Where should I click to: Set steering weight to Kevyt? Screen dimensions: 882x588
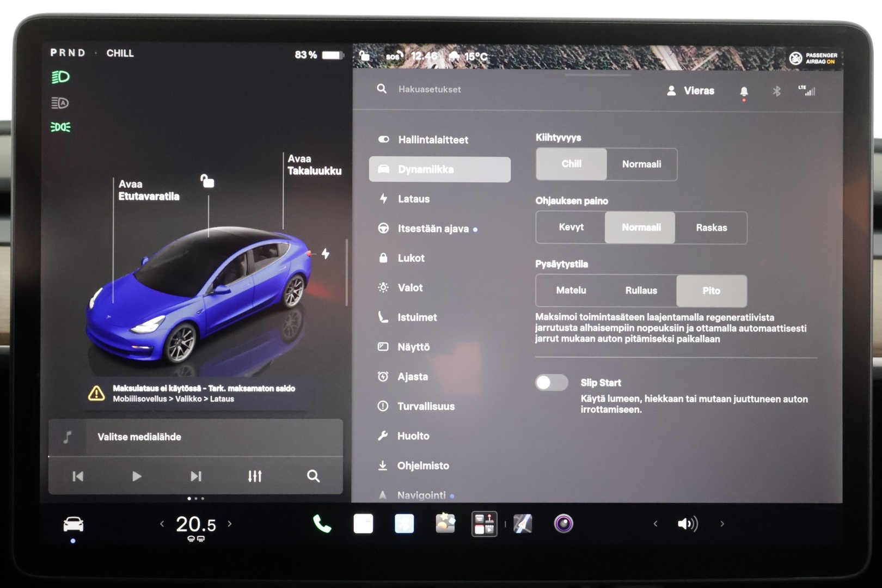point(571,228)
